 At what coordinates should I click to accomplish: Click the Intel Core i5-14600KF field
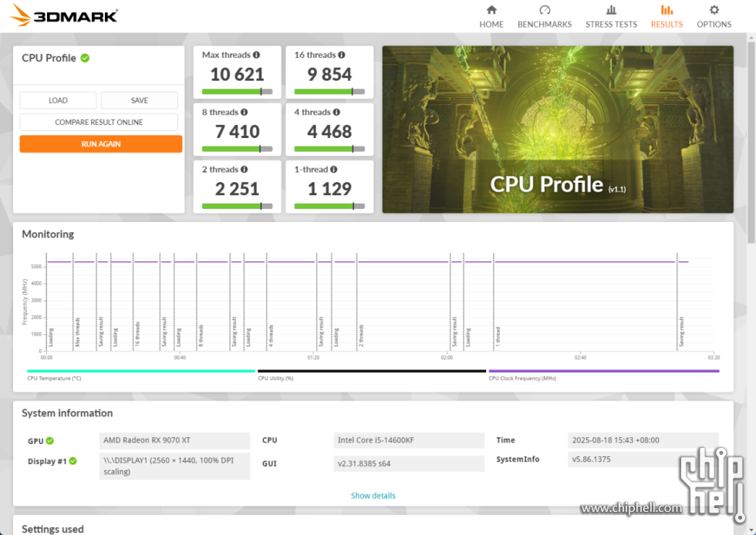(409, 440)
